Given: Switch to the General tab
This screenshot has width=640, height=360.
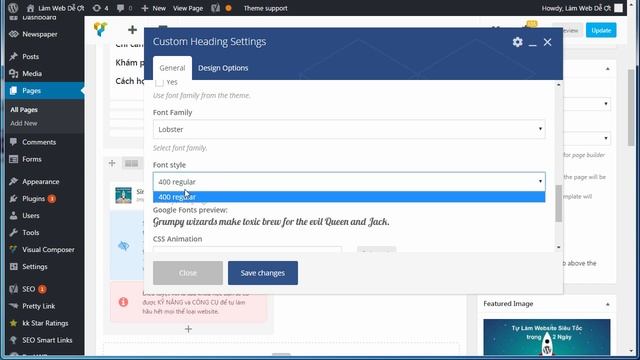Looking at the screenshot, I should [x=172, y=68].
